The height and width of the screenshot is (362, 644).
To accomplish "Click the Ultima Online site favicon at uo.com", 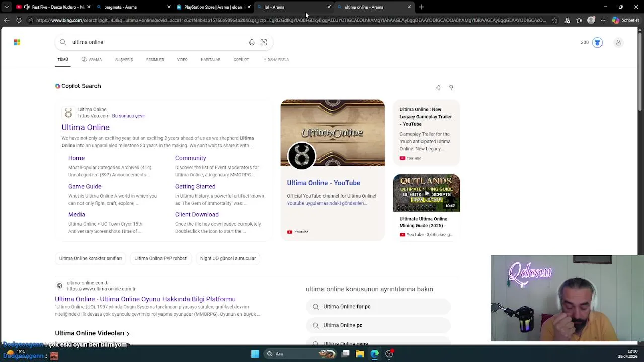I will (68, 112).
